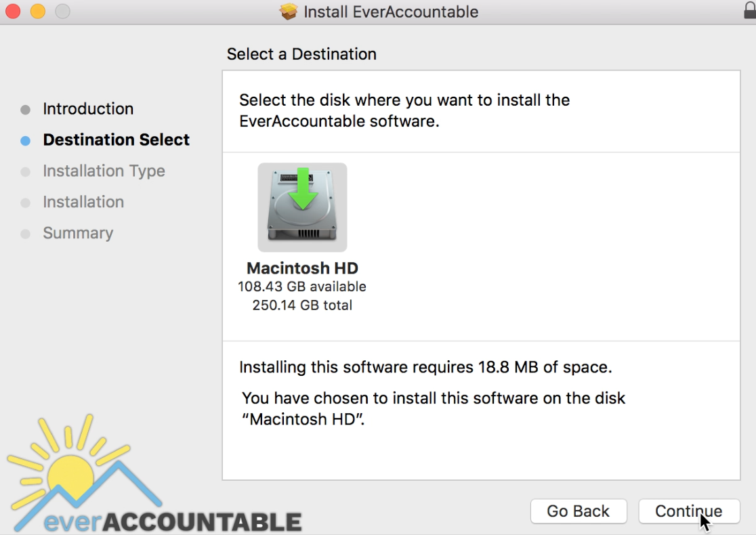Select the Macintosh HD disk icon
This screenshot has width=756, height=535.
click(302, 207)
